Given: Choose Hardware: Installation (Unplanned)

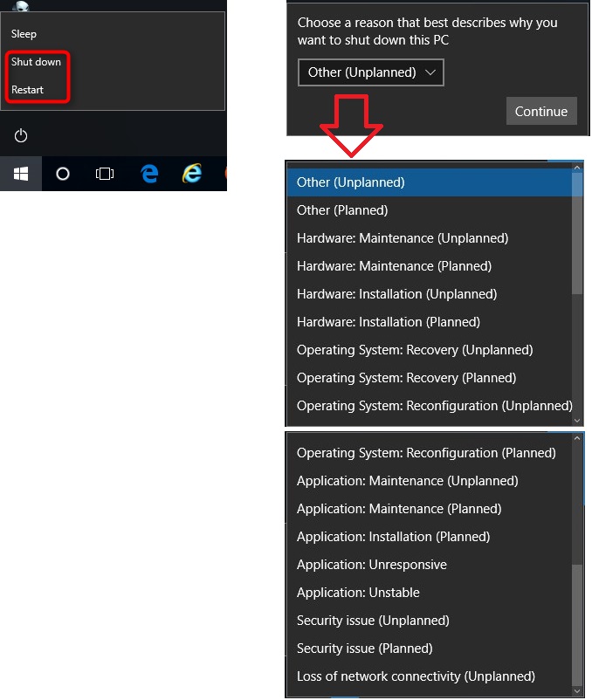Looking at the screenshot, I should pos(429,294).
